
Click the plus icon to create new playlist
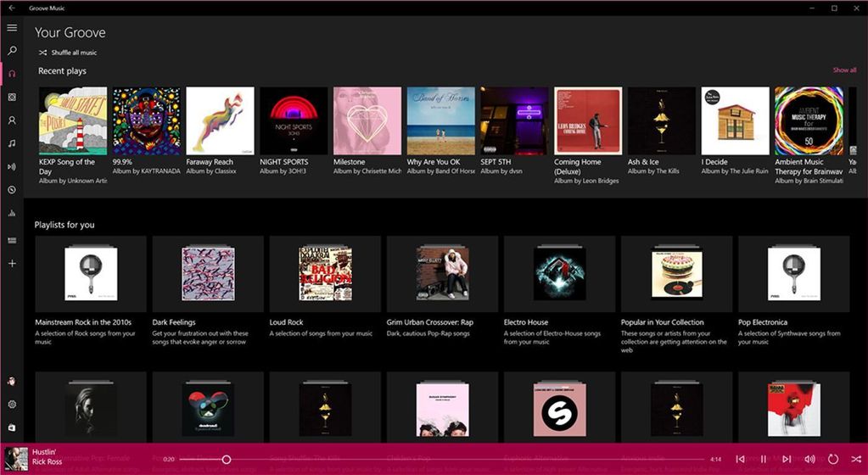point(12,264)
